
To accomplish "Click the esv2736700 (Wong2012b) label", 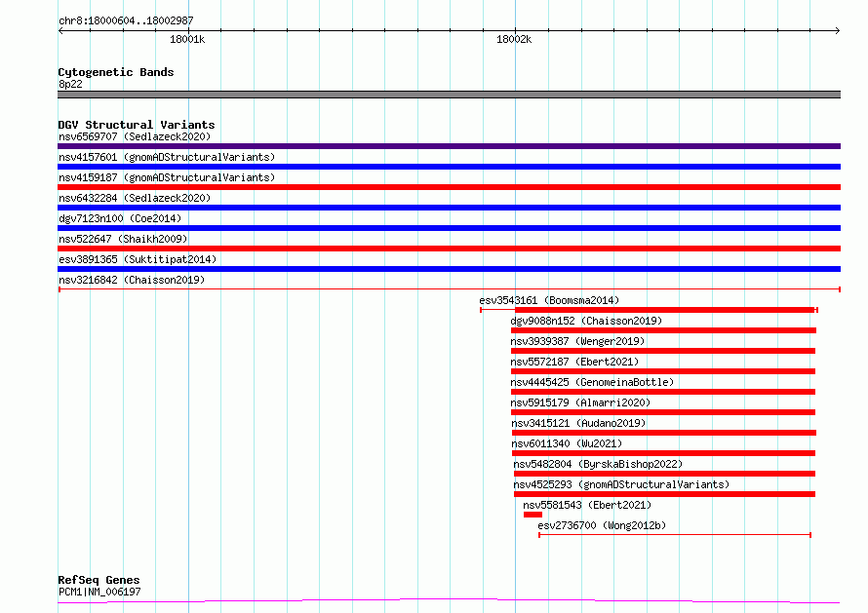I will 602,525.
